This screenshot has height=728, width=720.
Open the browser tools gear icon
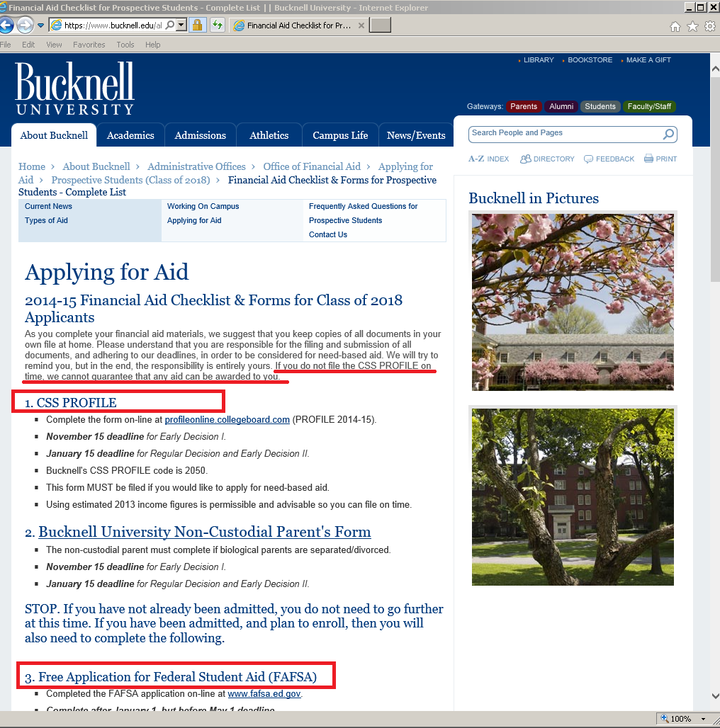(x=709, y=26)
